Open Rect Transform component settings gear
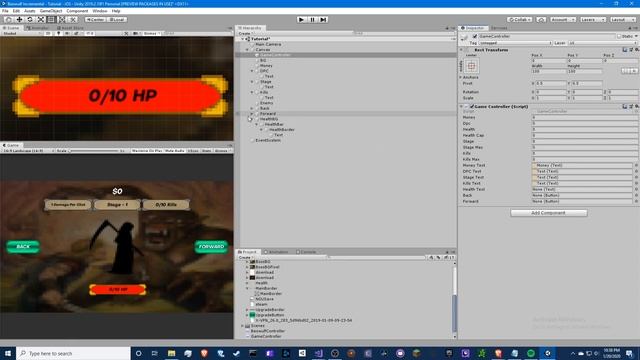 click(x=636, y=49)
